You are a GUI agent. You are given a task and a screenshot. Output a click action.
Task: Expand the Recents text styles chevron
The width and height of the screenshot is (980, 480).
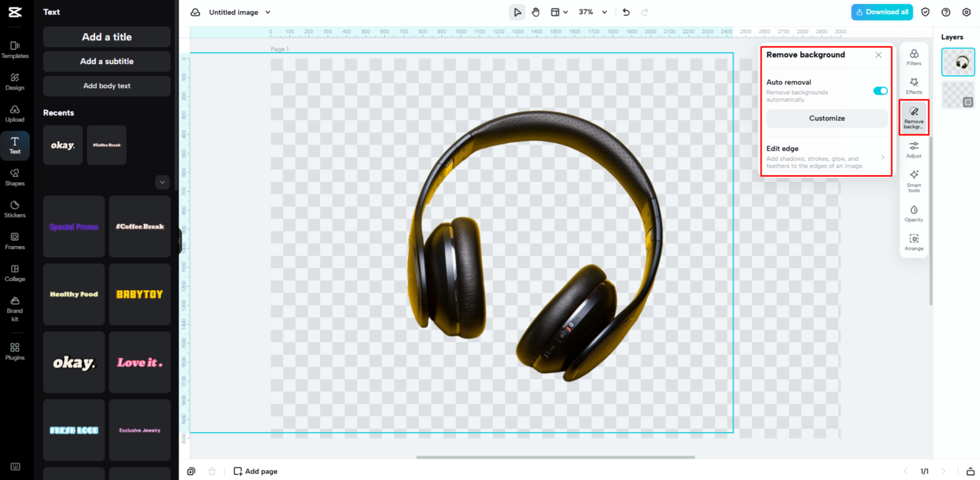(162, 182)
